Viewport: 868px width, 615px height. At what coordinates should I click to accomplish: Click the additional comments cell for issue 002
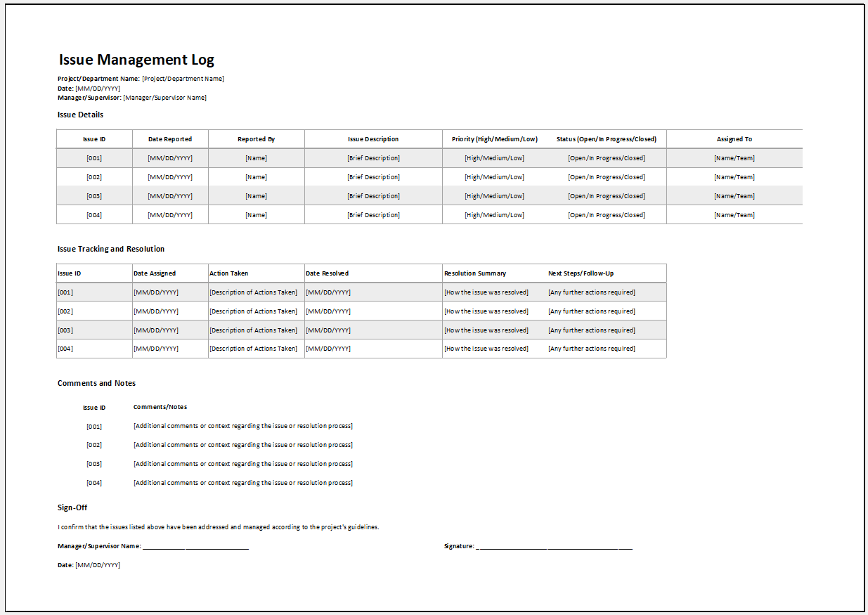coord(243,445)
